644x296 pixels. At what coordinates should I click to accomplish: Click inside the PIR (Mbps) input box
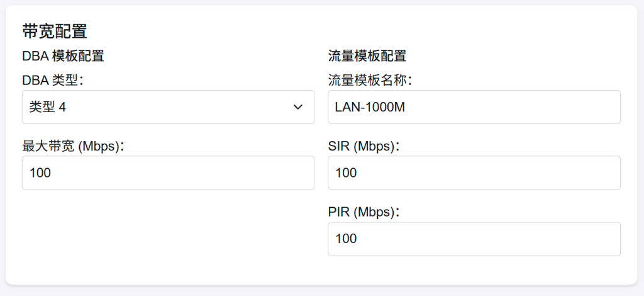click(474, 239)
